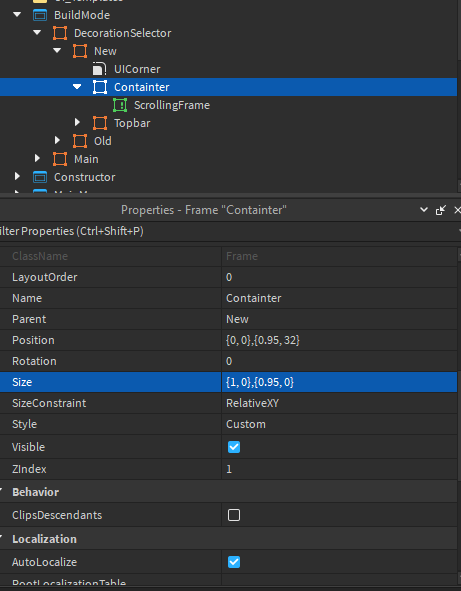Select the green ScrollingFrame icon
This screenshot has width=461, height=591.
(120, 105)
